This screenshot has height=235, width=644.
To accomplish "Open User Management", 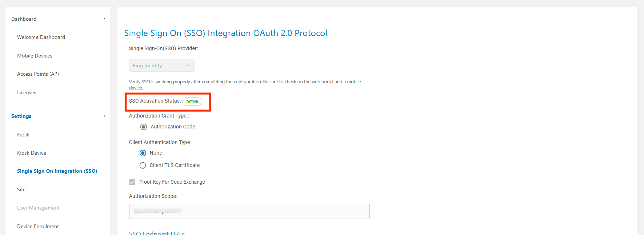I will tap(38, 208).
